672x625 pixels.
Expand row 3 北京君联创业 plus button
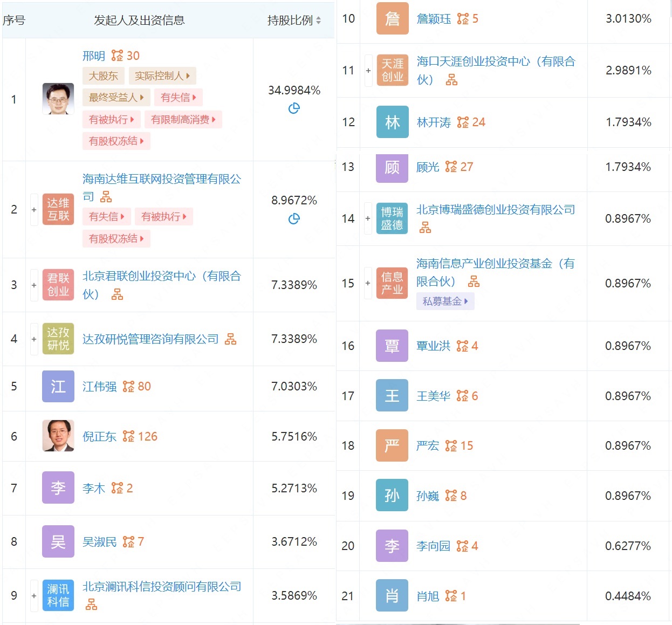tap(34, 285)
